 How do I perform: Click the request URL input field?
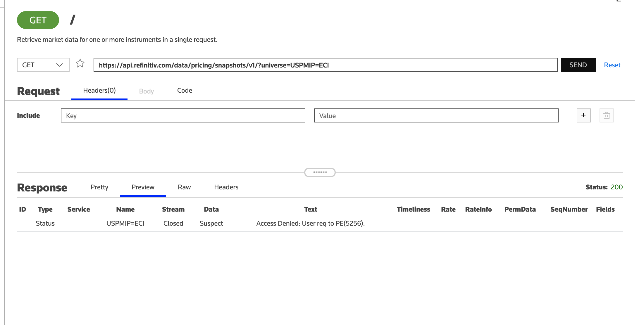(x=325, y=65)
